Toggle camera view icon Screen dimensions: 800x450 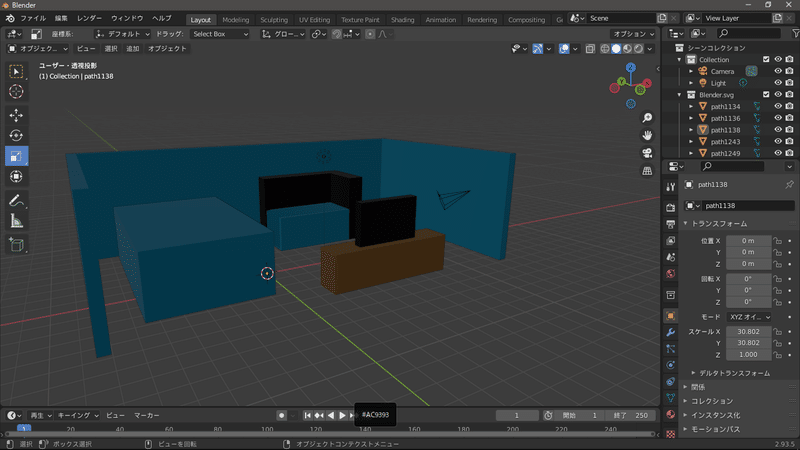(x=647, y=153)
